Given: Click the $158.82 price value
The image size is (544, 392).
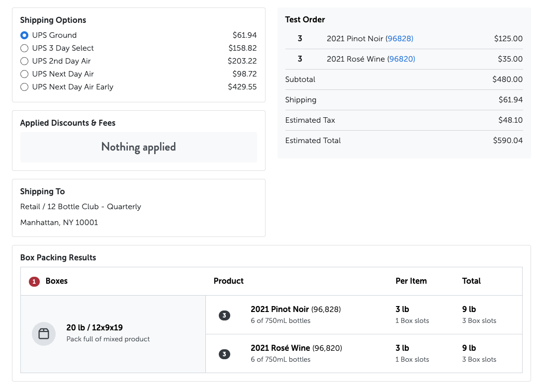Looking at the screenshot, I should pyautogui.click(x=243, y=48).
